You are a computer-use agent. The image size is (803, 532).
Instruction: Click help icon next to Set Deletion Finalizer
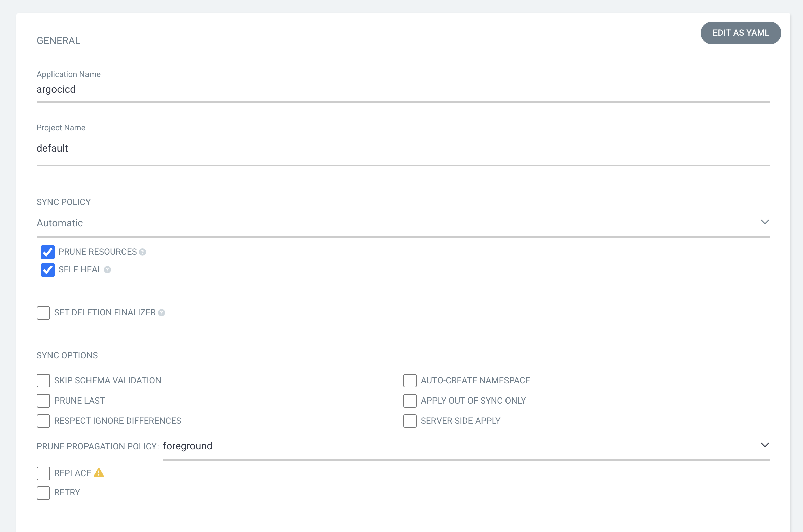162,313
